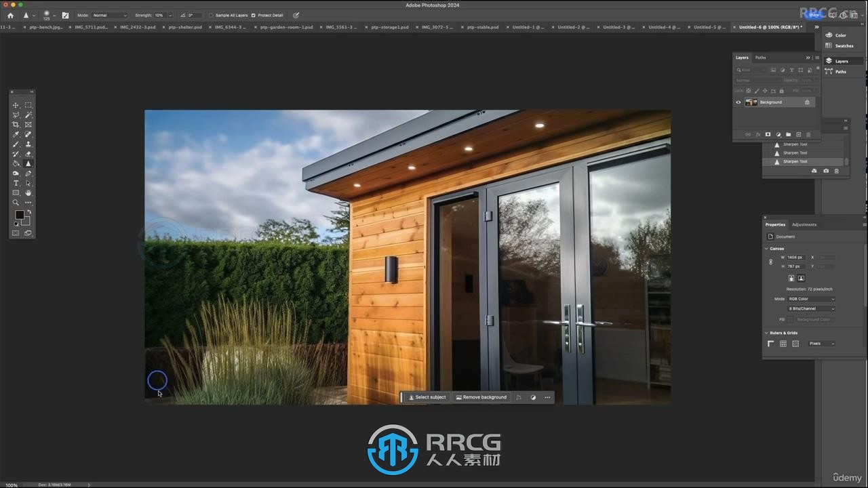Collapse the Canvas section
The width and height of the screenshot is (868, 488).
coord(766,249)
